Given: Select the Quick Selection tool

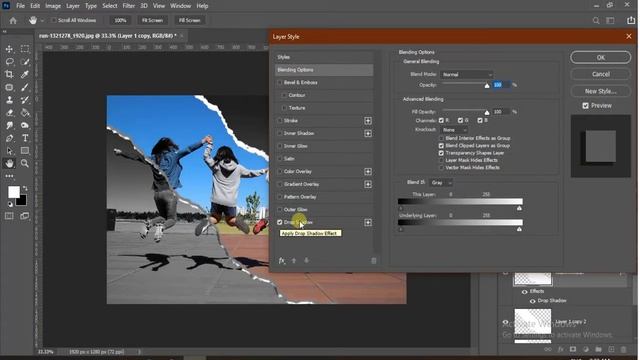Looking at the screenshot, I should click(x=25, y=62).
